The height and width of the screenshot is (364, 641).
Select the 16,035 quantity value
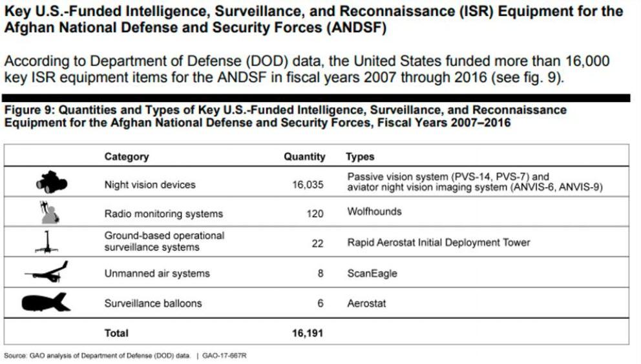pyautogui.click(x=308, y=185)
